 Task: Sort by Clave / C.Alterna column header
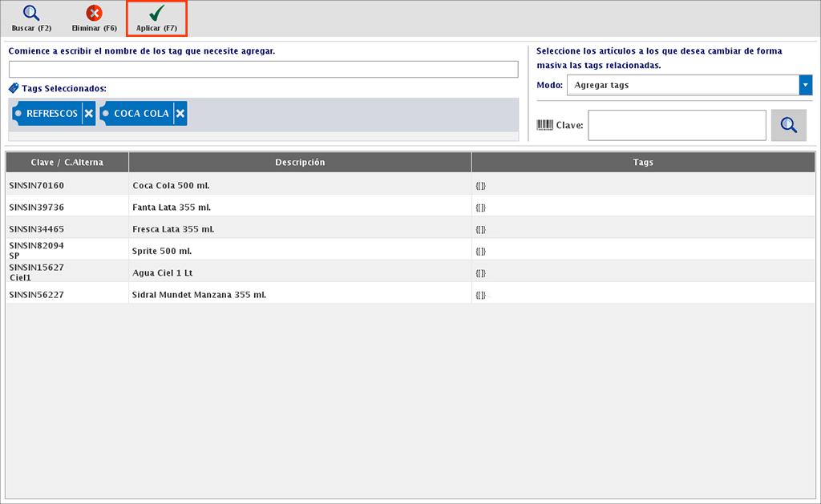pos(67,163)
